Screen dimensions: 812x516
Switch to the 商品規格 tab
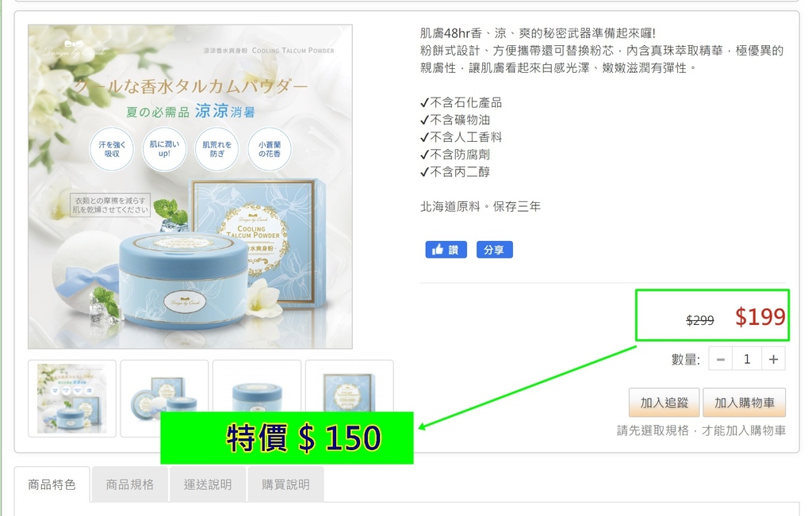pos(130,484)
